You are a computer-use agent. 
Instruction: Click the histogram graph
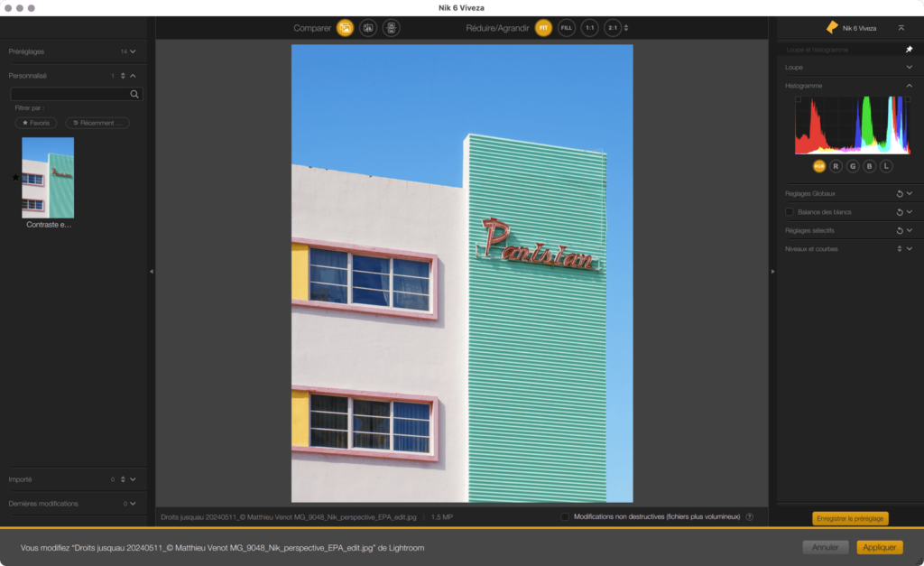(x=853, y=125)
